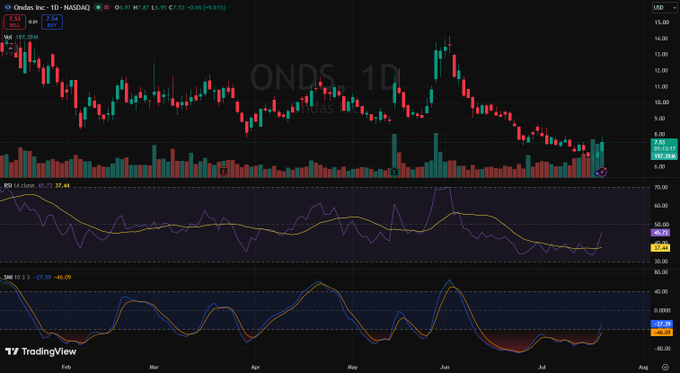
Task: Click the blue -27.39 SMI label on the scale
Action: click(x=662, y=324)
